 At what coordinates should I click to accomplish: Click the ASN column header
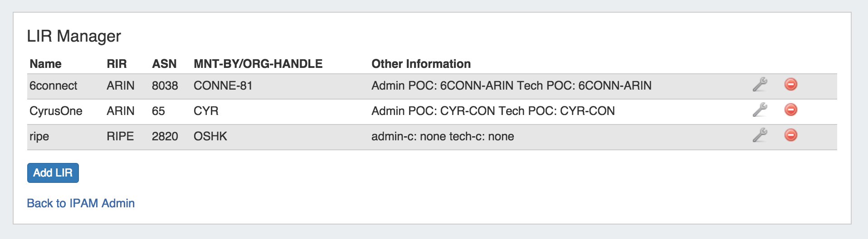pos(164,64)
